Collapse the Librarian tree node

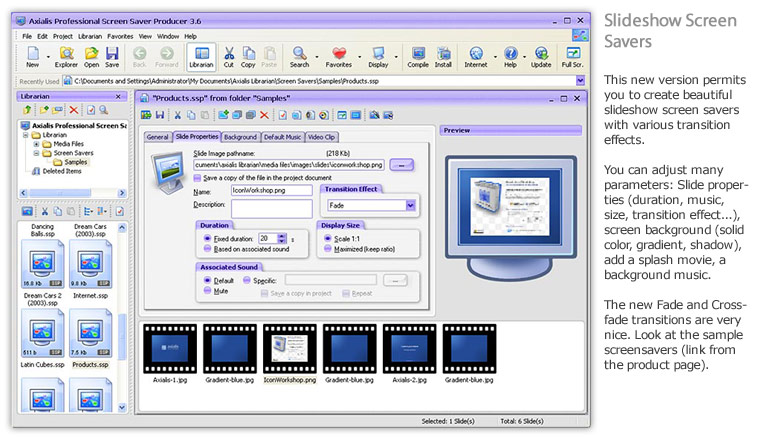pyautogui.click(x=26, y=135)
